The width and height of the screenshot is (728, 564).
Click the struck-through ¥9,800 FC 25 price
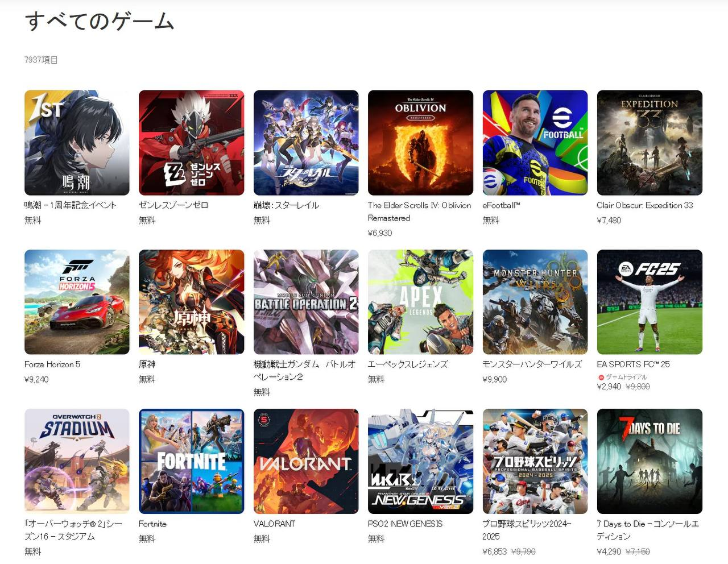pyautogui.click(x=638, y=387)
